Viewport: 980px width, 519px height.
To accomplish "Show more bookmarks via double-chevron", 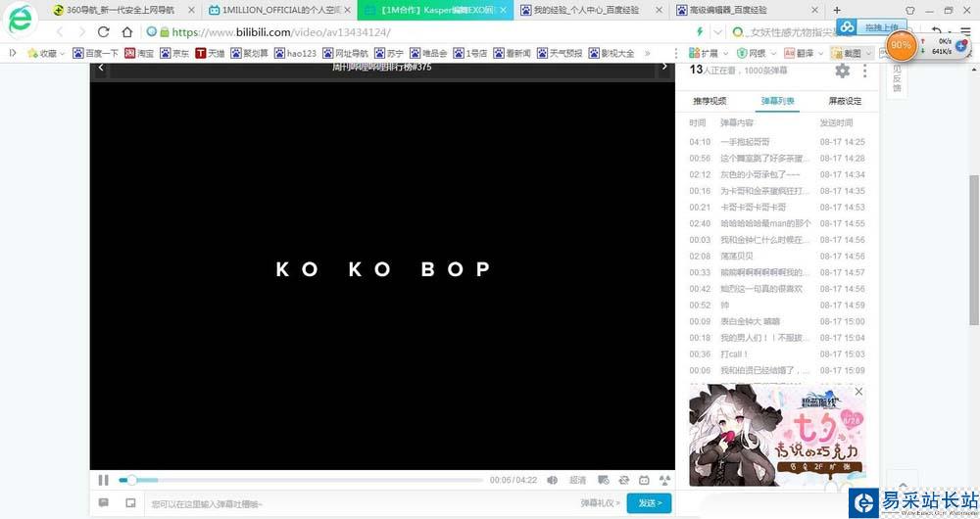I will pyautogui.click(x=648, y=53).
